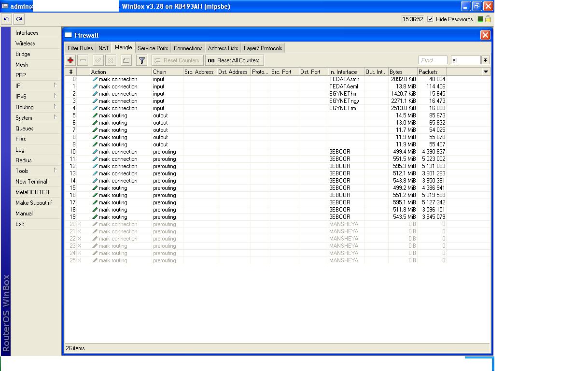Open the Address Lists tab
This screenshot has width=588, height=371.
[223, 48]
